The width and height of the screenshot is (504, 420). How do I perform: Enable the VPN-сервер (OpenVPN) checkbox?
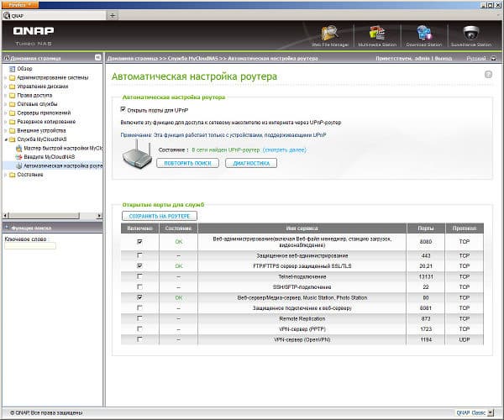pos(139,339)
